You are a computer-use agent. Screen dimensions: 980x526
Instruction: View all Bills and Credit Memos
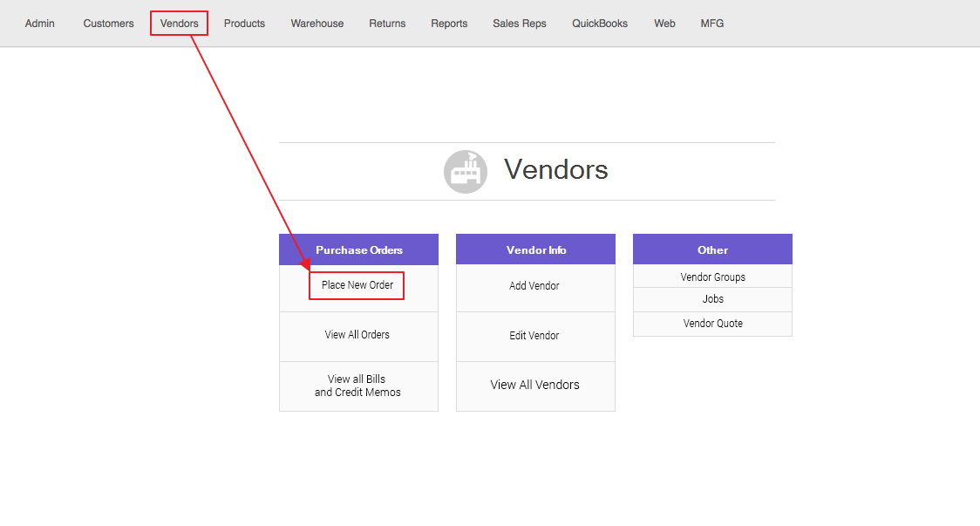357,386
